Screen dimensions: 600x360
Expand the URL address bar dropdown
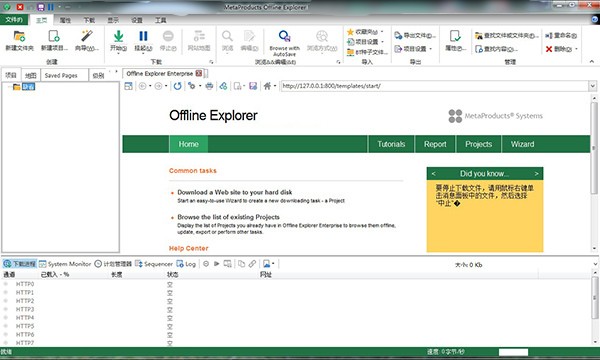[592, 86]
